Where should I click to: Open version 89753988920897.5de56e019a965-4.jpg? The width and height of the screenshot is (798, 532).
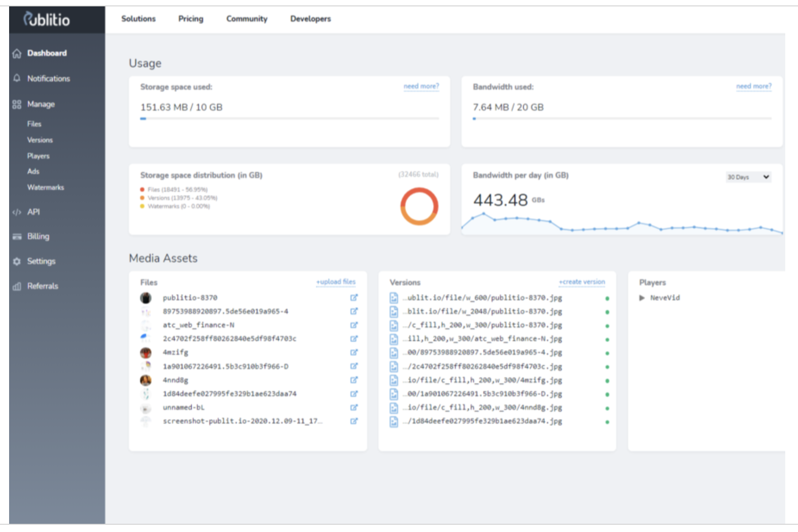(482, 353)
